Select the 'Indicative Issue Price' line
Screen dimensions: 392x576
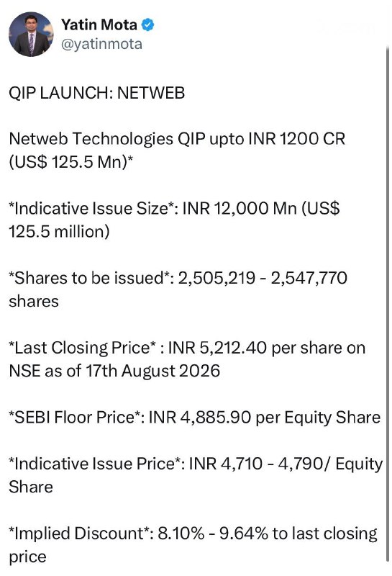[196, 464]
